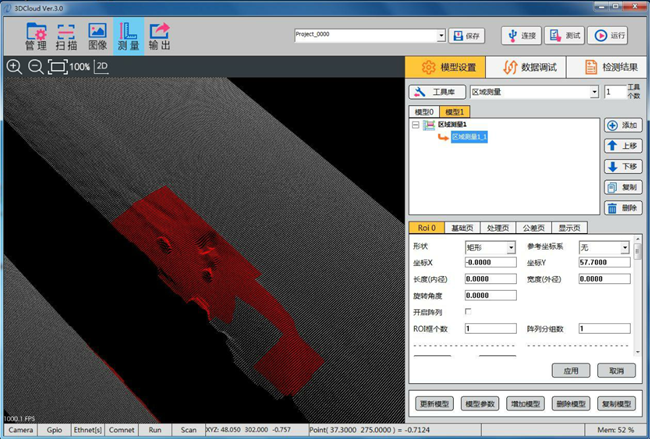This screenshot has height=439, width=650.
Task: Switch to 显示页 tab
Action: pyautogui.click(x=569, y=228)
